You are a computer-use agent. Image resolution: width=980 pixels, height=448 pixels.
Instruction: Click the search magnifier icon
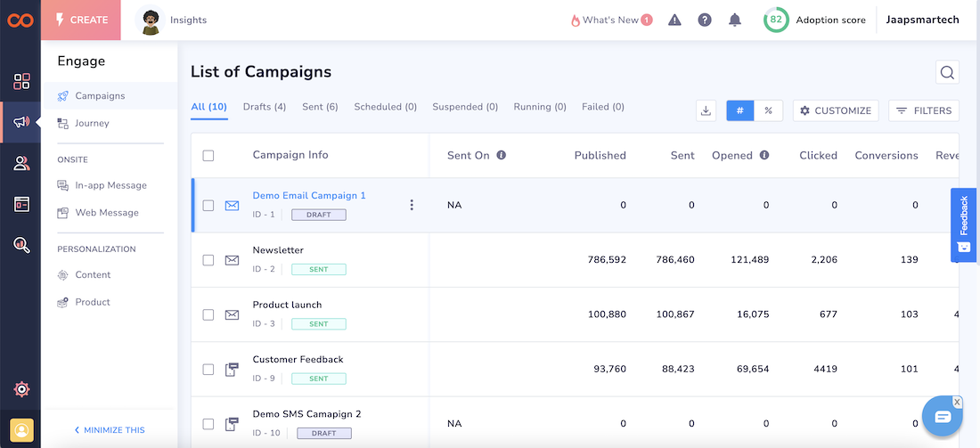pyautogui.click(x=947, y=73)
